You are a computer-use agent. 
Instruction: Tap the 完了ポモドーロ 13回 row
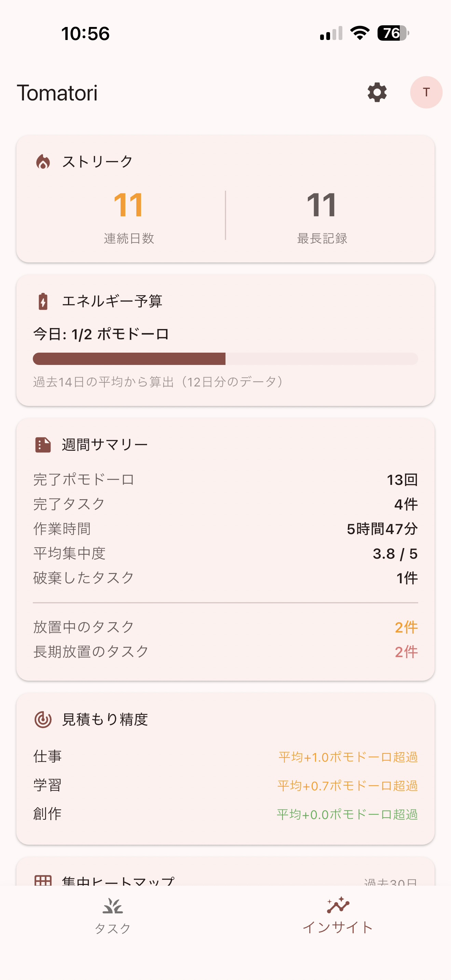(x=225, y=480)
